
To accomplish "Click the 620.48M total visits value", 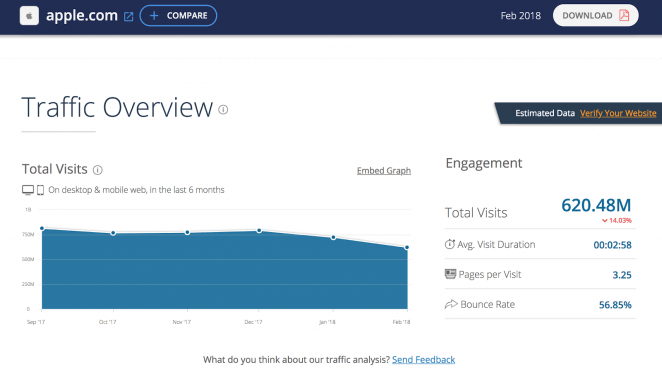I will click(x=596, y=205).
